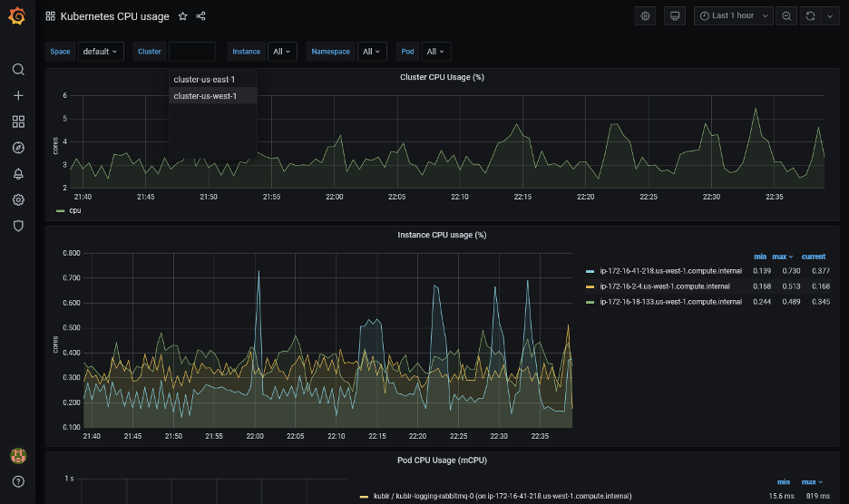Sort the legend by max column
This screenshot has width=849, height=504.
(x=781, y=257)
